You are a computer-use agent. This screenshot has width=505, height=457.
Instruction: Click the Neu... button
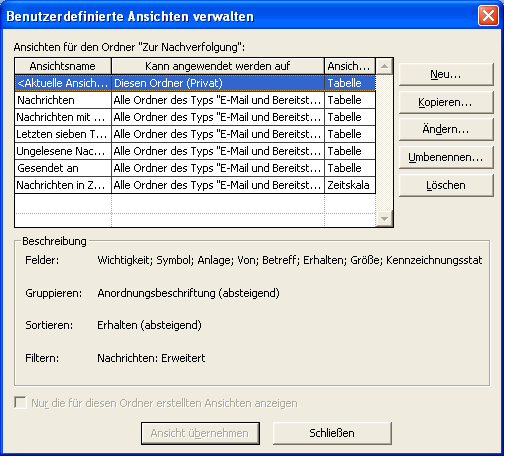[x=446, y=74]
